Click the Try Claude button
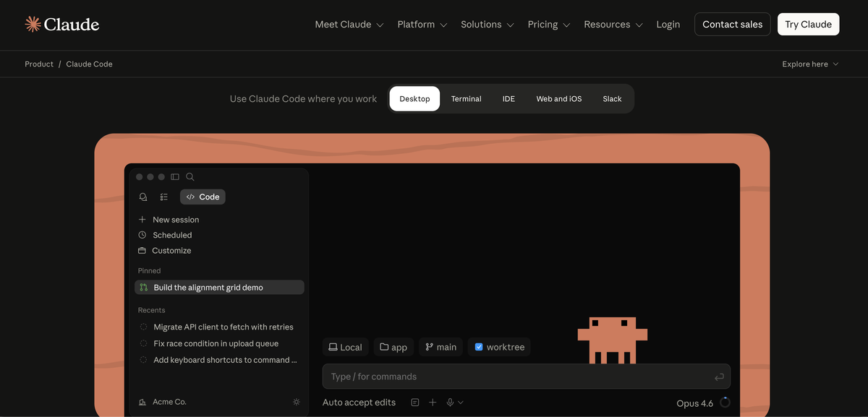This screenshot has width=868, height=417. point(808,24)
